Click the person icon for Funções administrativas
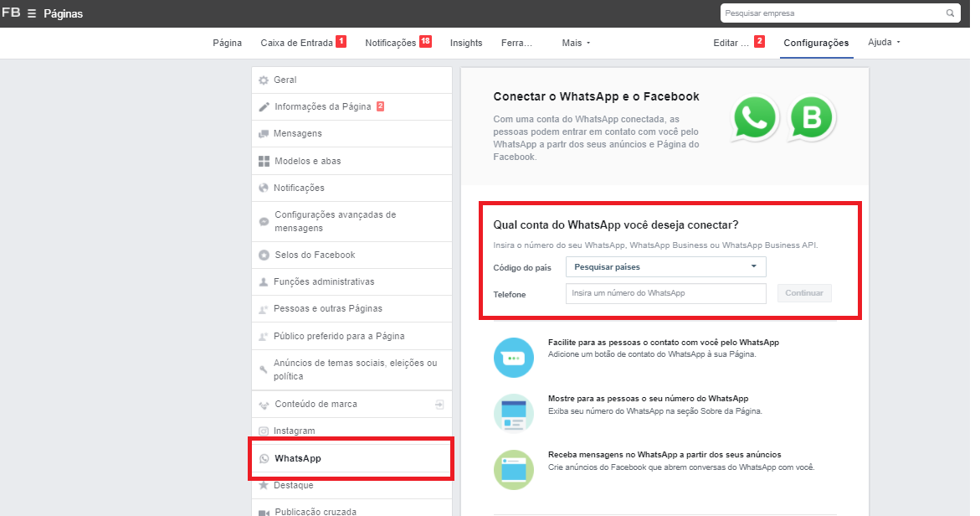 264,282
